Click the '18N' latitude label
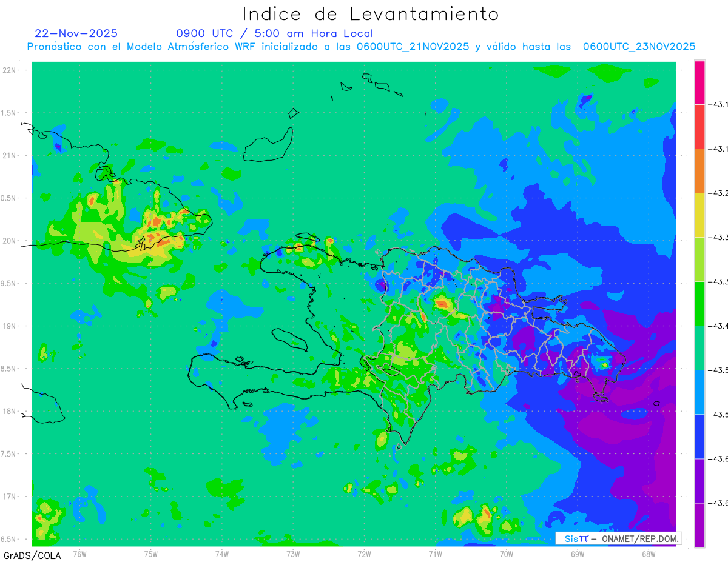This screenshot has width=728, height=562. (x=10, y=412)
